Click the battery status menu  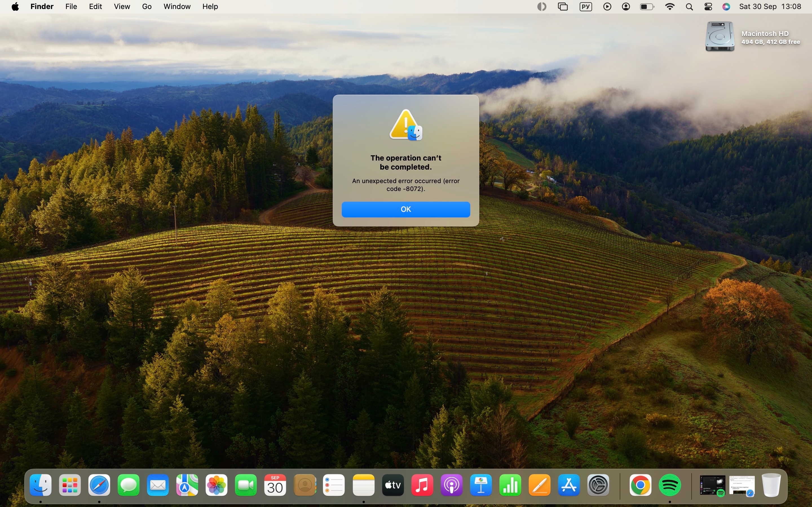coord(647,7)
